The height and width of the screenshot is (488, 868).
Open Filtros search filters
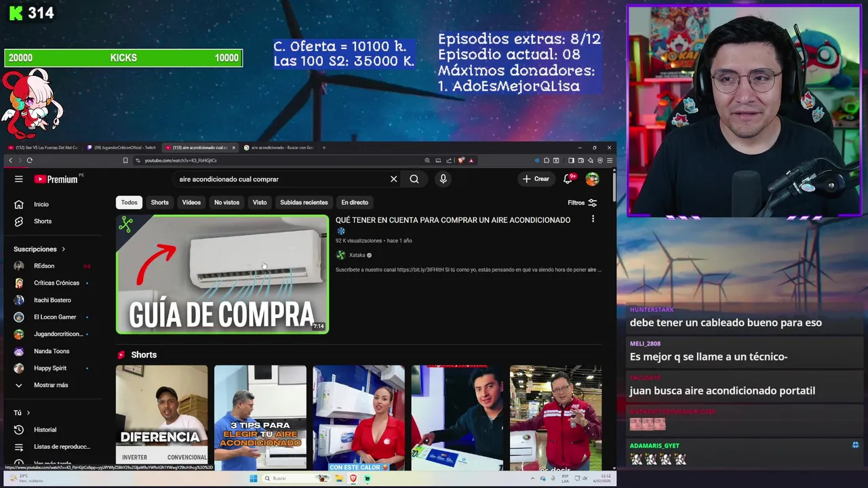pos(582,202)
